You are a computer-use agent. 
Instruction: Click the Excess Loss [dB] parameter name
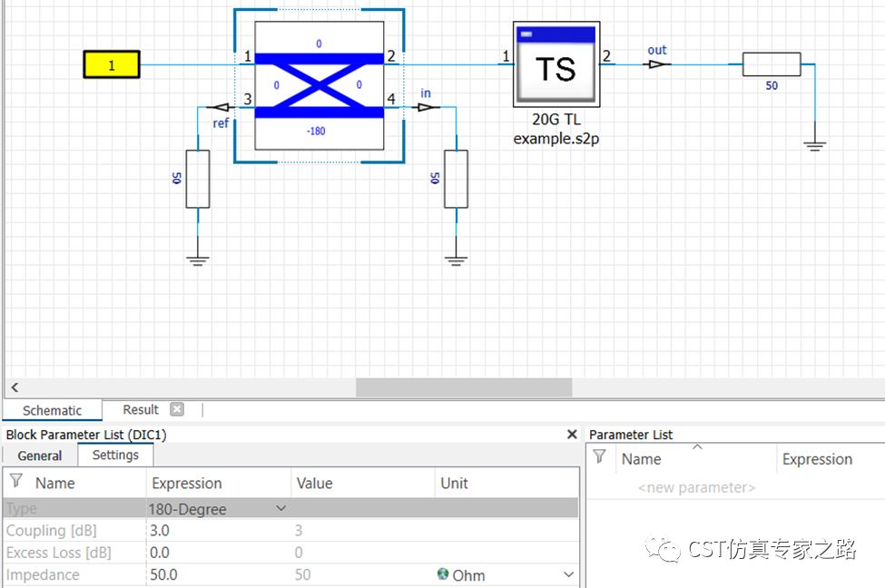59,553
